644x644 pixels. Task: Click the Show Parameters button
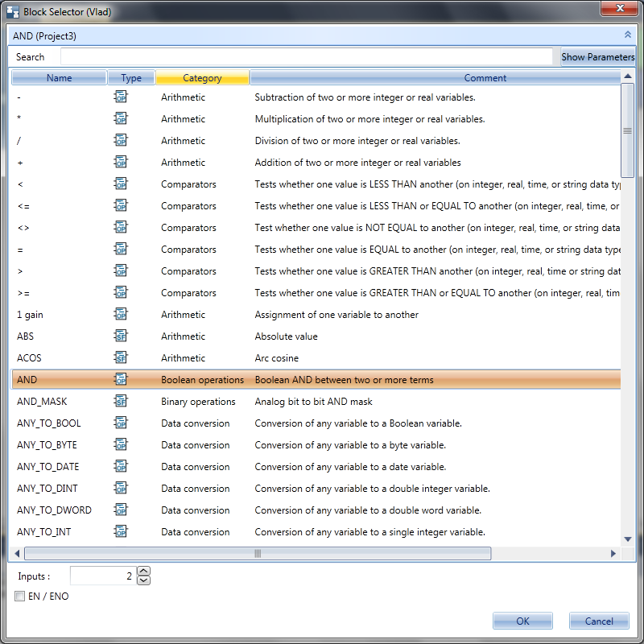tap(598, 56)
